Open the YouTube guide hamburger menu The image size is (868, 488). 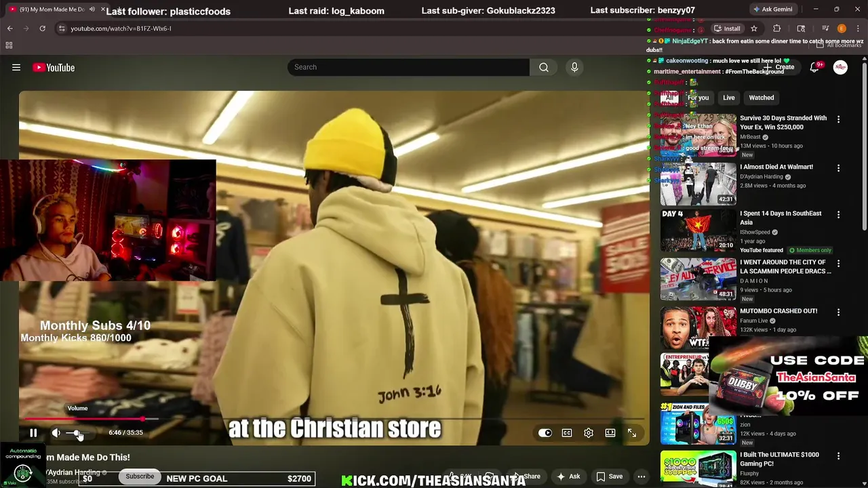(x=16, y=68)
